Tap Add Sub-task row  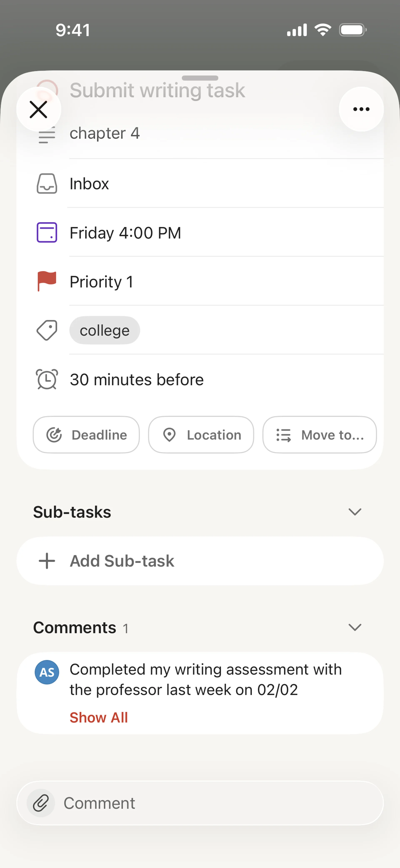tap(200, 561)
